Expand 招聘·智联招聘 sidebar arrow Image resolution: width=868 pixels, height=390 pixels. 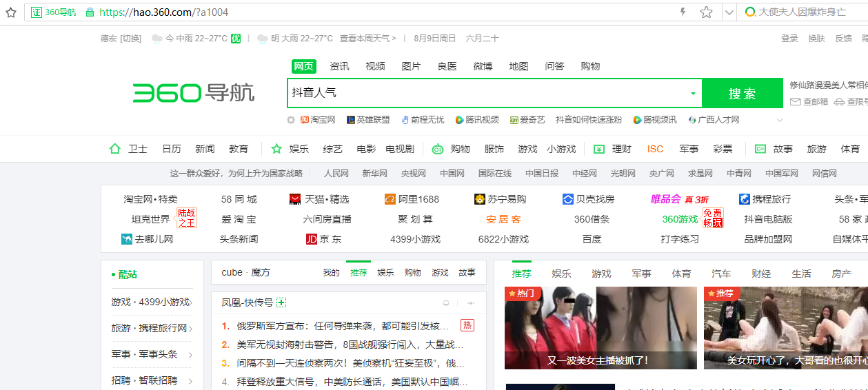[x=191, y=380]
